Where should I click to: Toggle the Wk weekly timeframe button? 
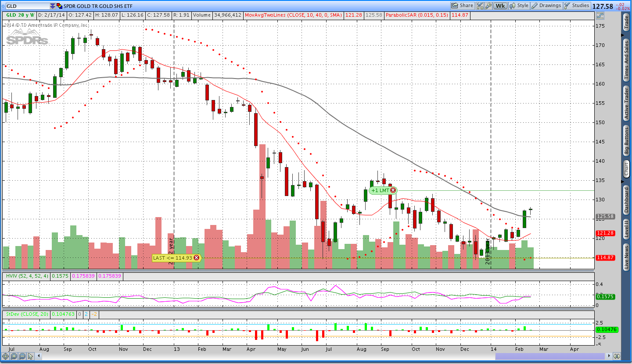click(500, 6)
